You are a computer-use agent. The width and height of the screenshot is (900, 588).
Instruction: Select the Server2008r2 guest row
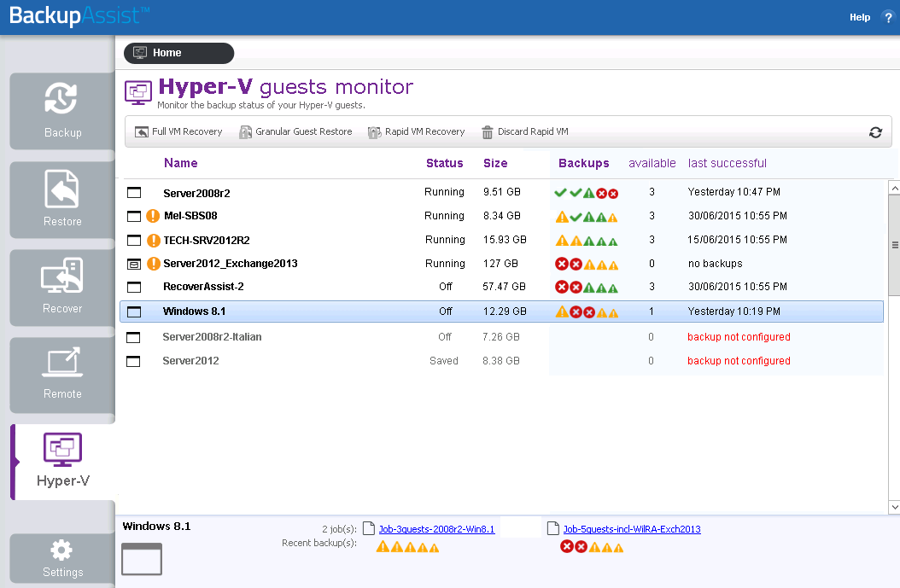point(501,192)
